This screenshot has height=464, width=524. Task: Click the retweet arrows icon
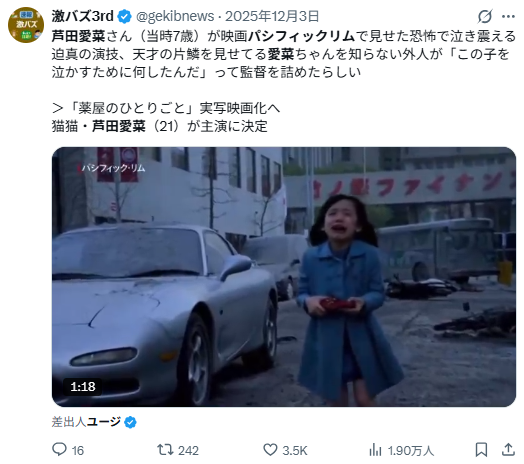coord(166,450)
